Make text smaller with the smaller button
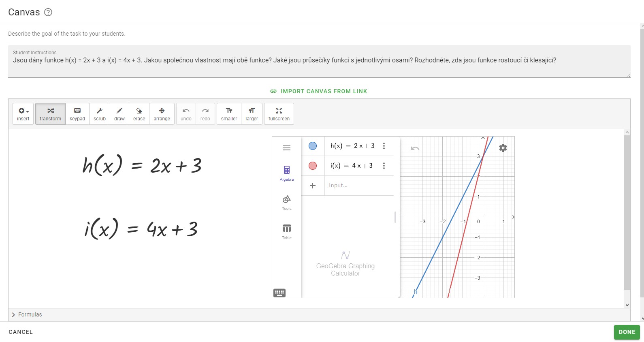The image size is (644, 342). (229, 114)
